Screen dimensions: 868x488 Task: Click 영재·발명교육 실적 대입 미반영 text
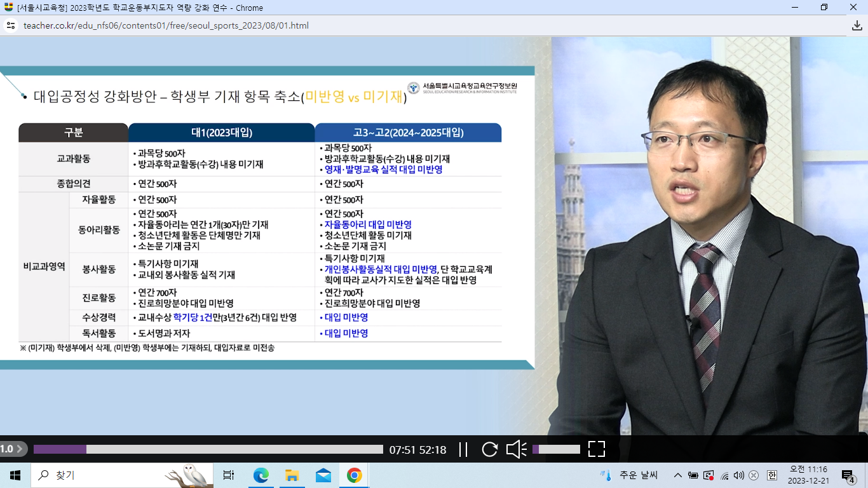pyautogui.click(x=383, y=170)
